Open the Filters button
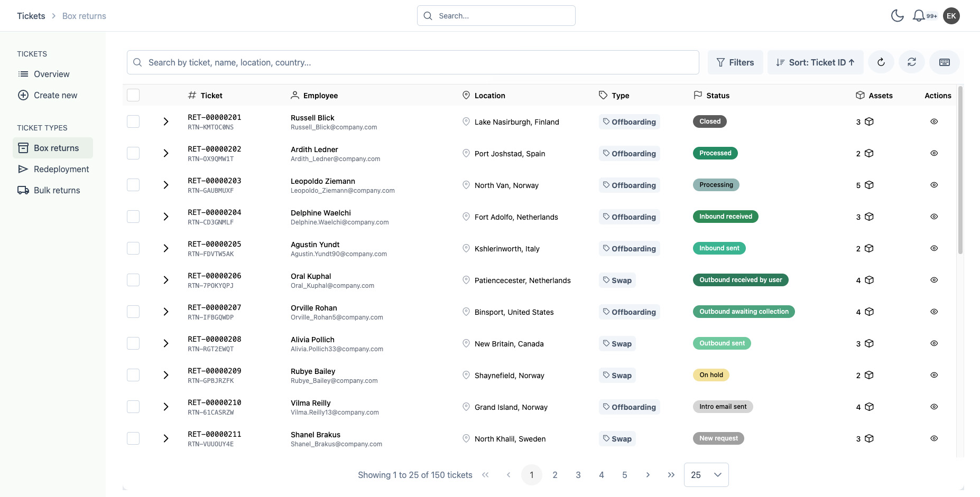Screen dimensions: 980x497 (735, 62)
